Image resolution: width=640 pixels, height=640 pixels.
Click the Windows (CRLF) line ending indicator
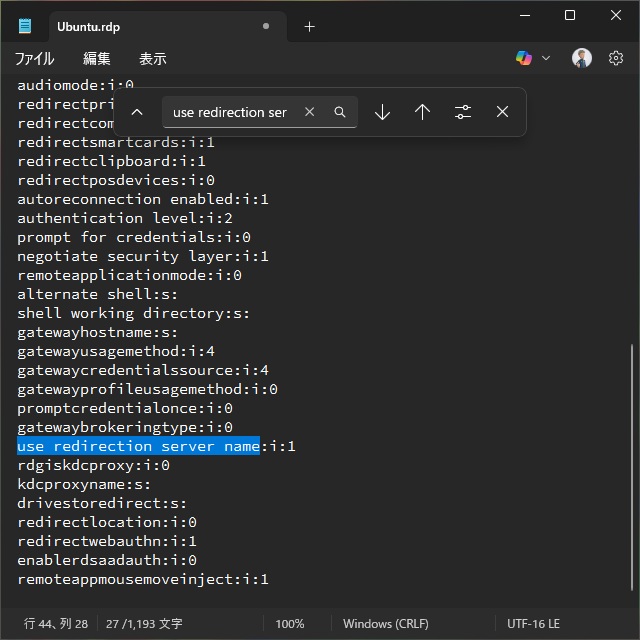pyautogui.click(x=385, y=623)
